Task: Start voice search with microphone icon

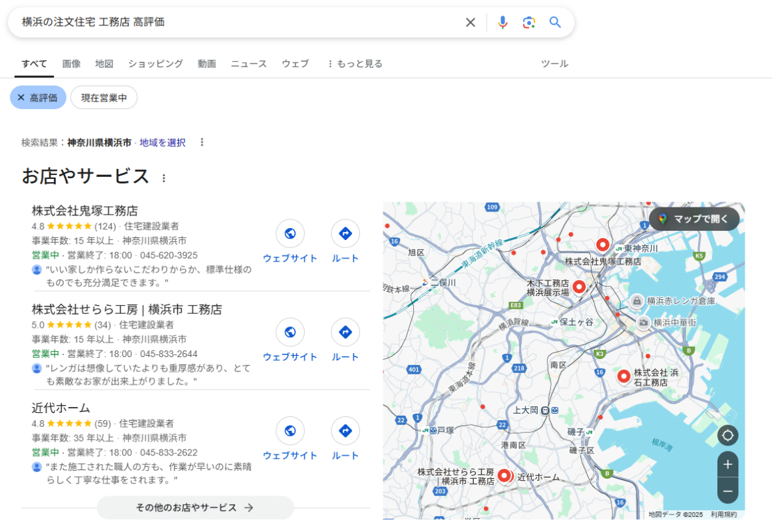Action: [x=502, y=23]
